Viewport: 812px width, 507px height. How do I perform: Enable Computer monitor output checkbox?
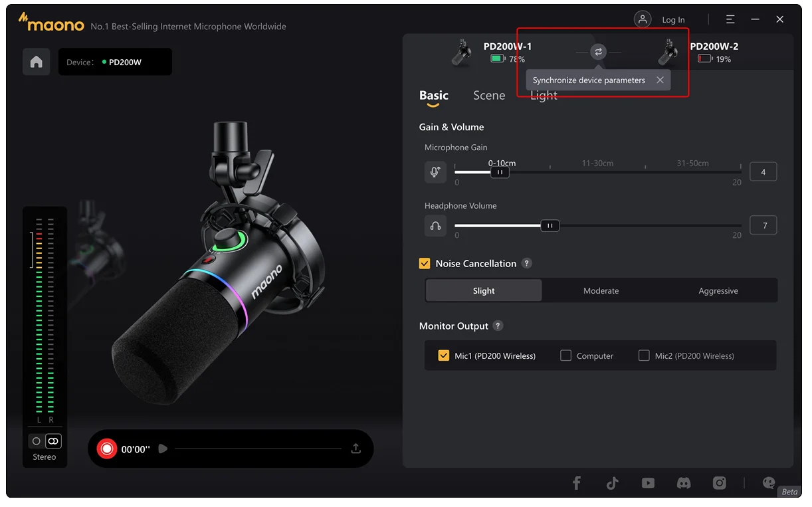(565, 355)
